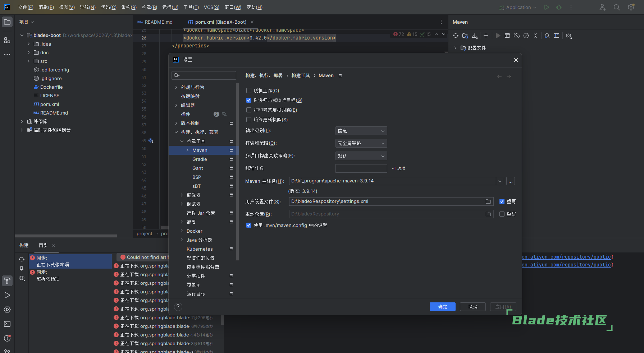Click the add Maven project plus icon
The width and height of the screenshot is (644, 353).
[486, 36]
